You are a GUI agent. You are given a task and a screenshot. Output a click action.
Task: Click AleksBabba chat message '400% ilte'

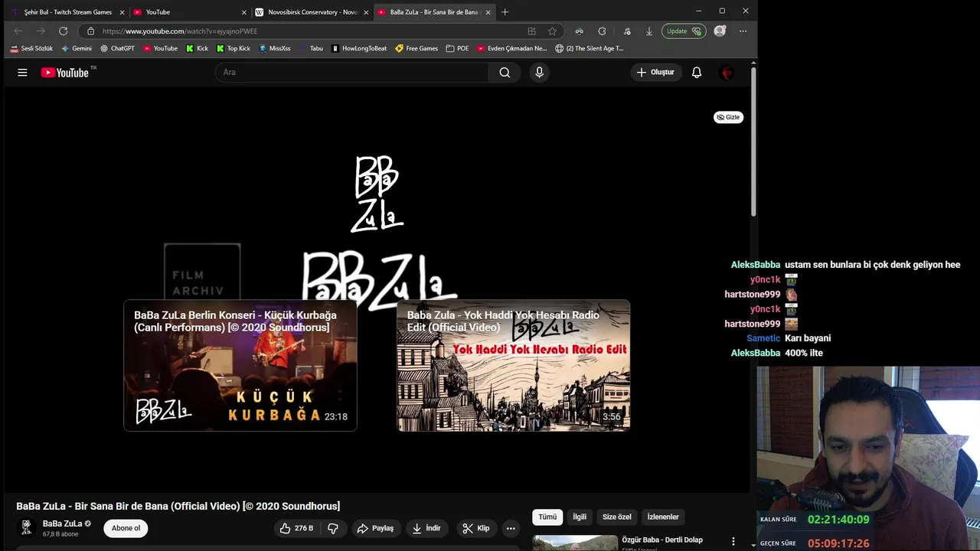point(803,353)
